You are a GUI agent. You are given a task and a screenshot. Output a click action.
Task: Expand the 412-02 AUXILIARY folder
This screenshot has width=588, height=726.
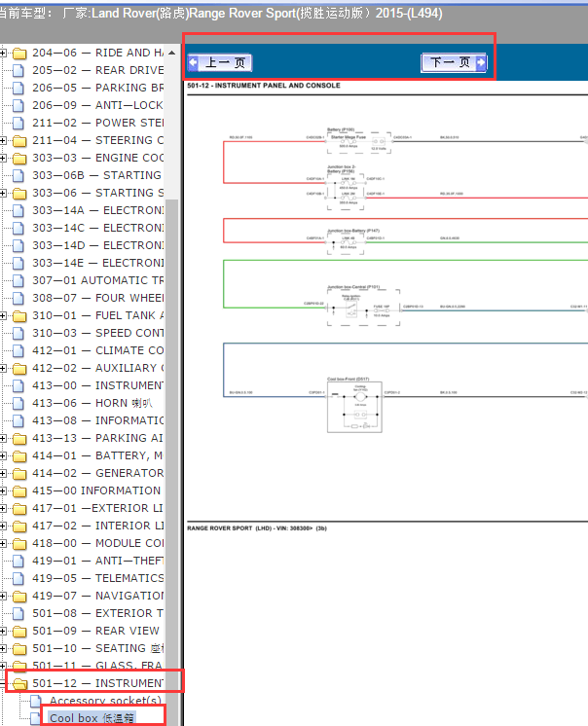tap(3, 368)
